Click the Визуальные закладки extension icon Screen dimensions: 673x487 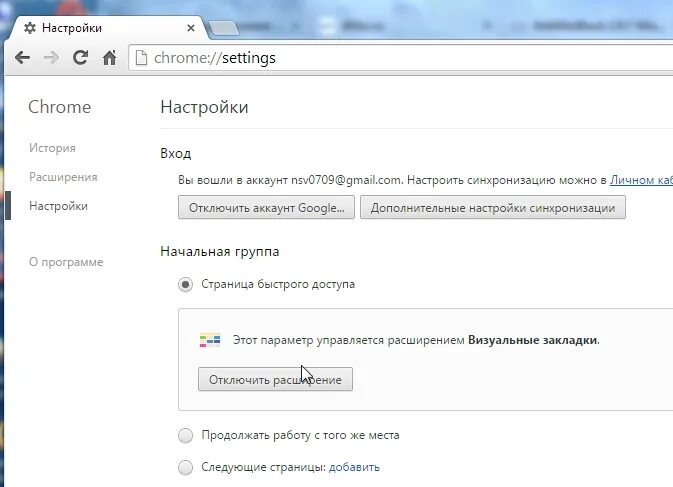tap(210, 340)
